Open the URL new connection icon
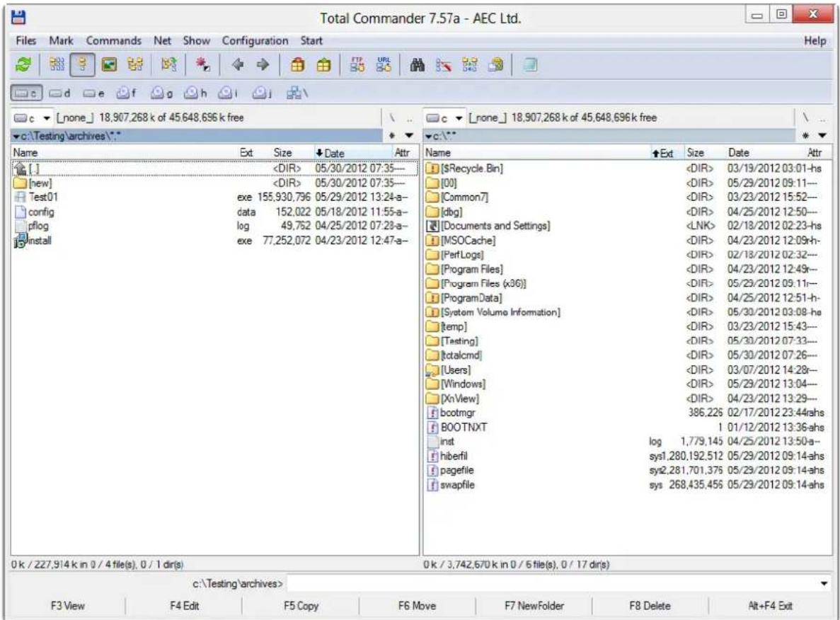This screenshot has width=840, height=620. pos(384,65)
